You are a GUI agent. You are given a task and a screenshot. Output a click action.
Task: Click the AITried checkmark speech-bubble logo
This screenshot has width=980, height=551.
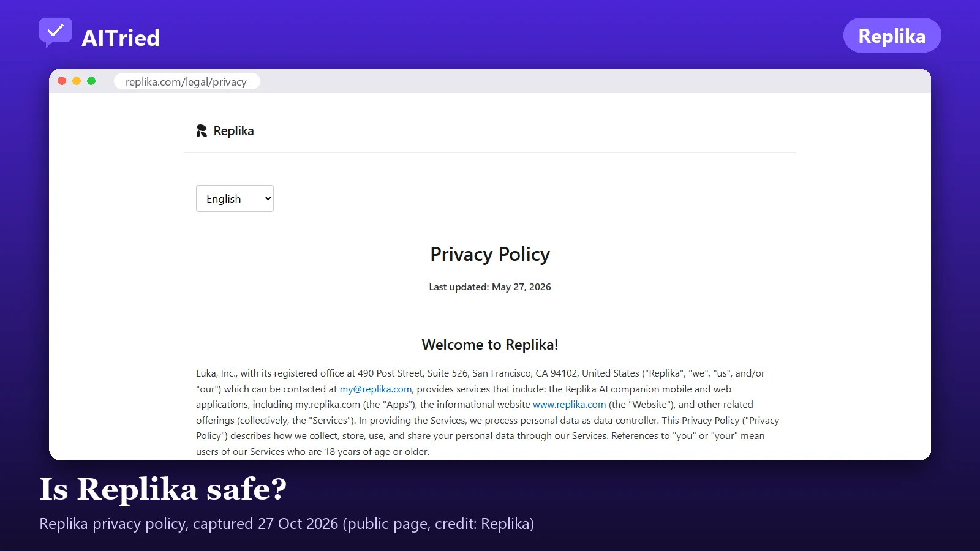pos(56,32)
